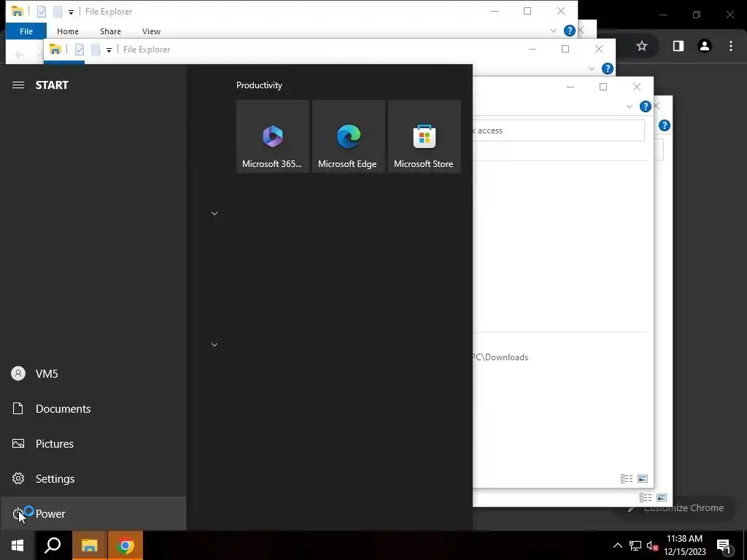Image resolution: width=747 pixels, height=560 pixels.
Task: Click the Quick access search field
Action: (558, 131)
